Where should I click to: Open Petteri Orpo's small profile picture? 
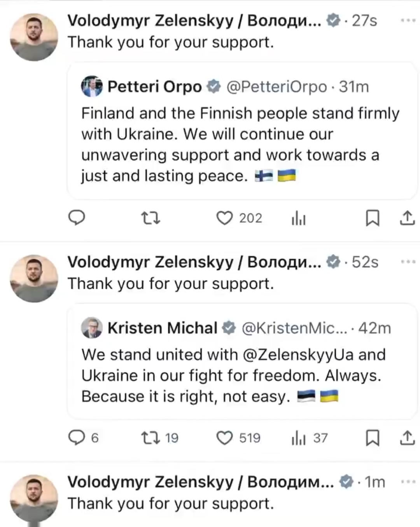(x=92, y=86)
